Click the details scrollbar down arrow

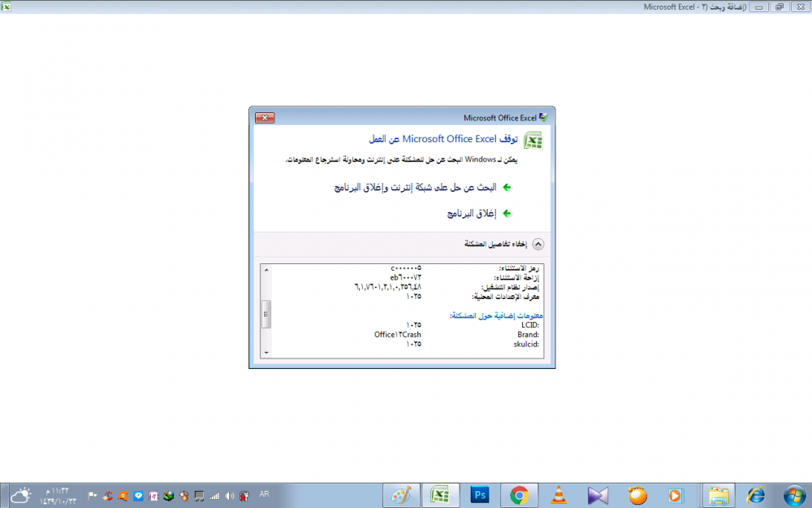(x=266, y=353)
